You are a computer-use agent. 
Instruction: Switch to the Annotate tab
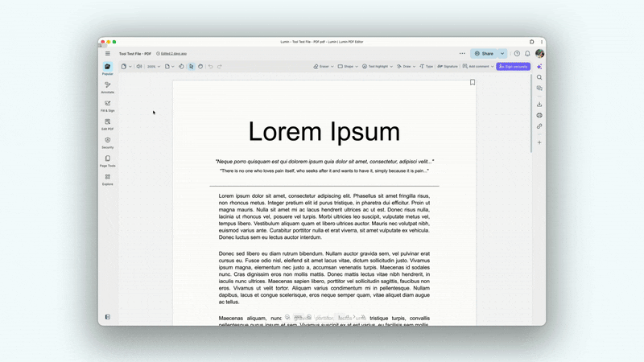pos(108,87)
